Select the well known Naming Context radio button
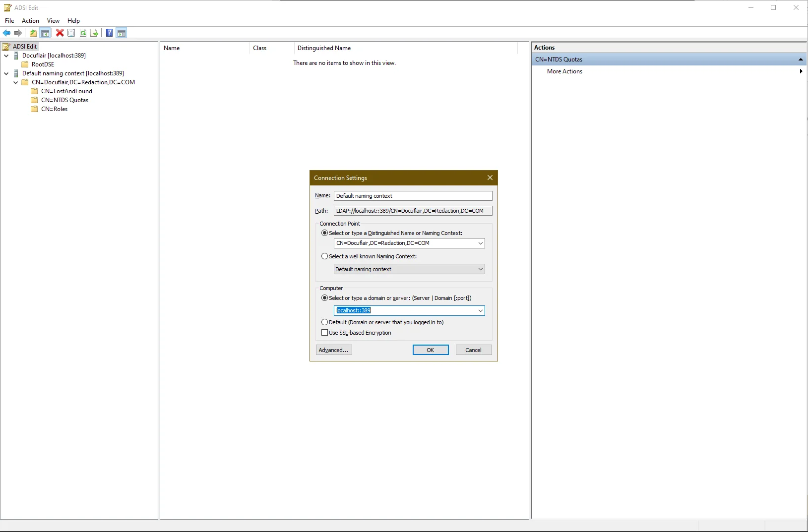The height and width of the screenshot is (532, 808). point(325,256)
